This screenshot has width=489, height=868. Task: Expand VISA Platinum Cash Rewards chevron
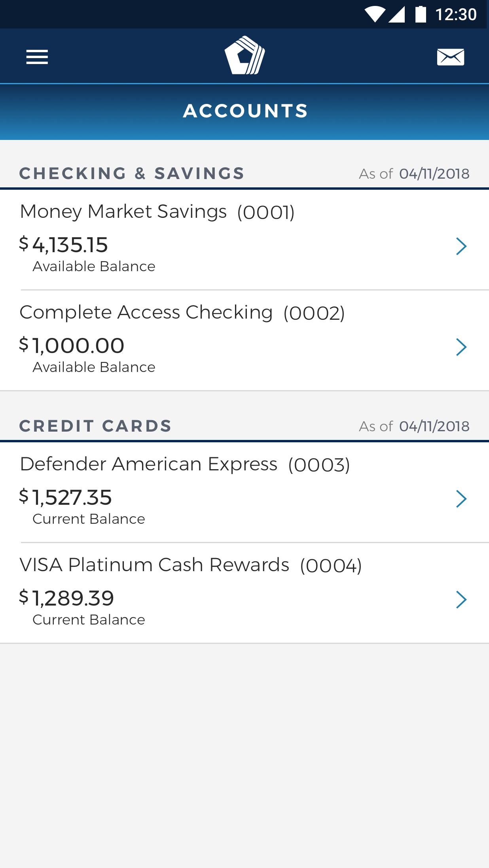coord(461,600)
